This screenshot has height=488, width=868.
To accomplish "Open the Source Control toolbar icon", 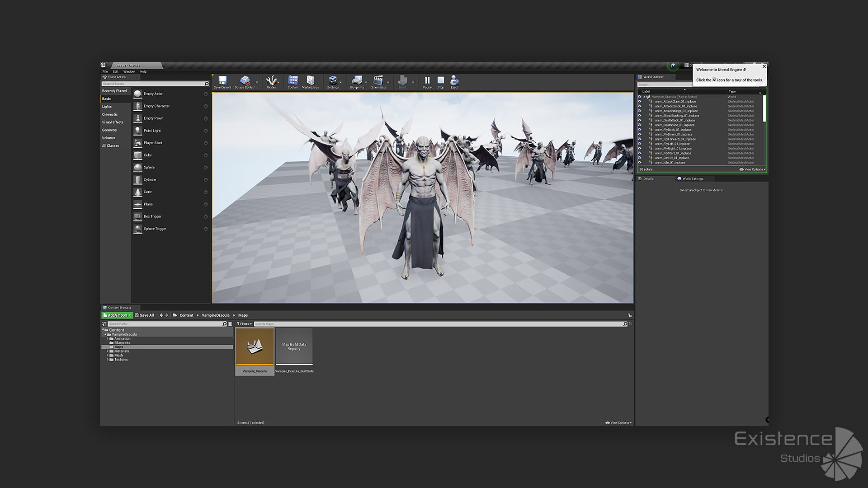I will tap(245, 82).
